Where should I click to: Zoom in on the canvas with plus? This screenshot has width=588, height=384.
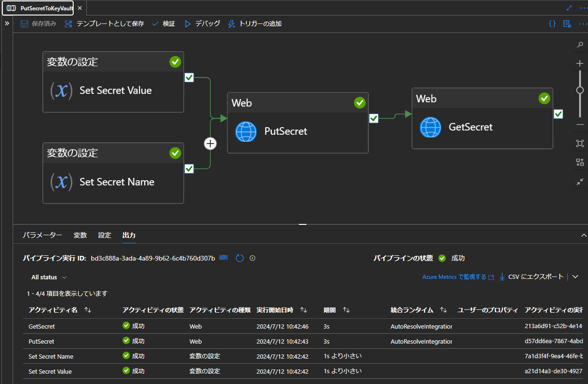580,63
